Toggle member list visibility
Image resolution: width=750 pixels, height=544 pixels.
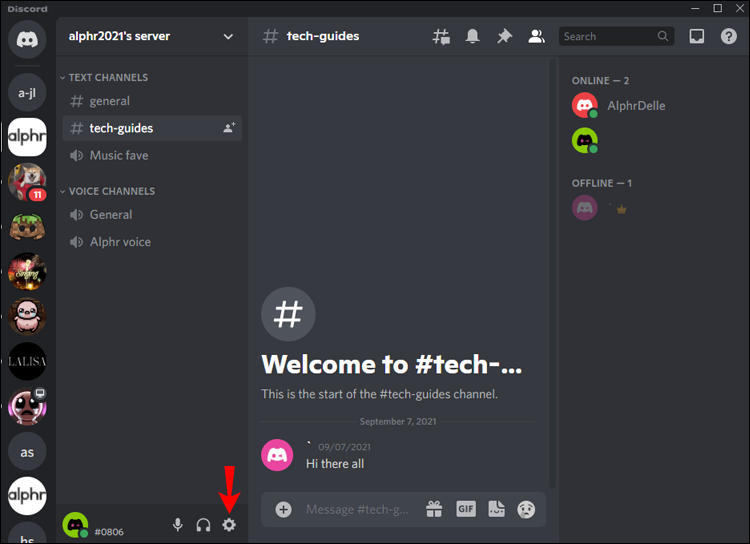coord(536,36)
